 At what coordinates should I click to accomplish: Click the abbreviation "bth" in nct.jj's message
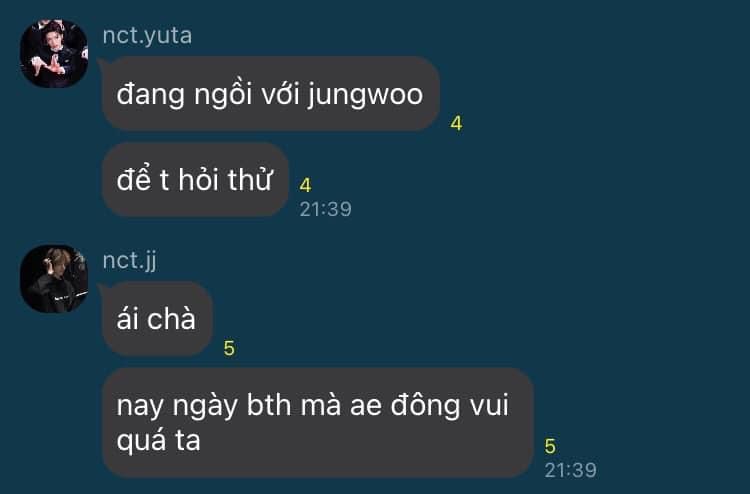[x=269, y=405]
